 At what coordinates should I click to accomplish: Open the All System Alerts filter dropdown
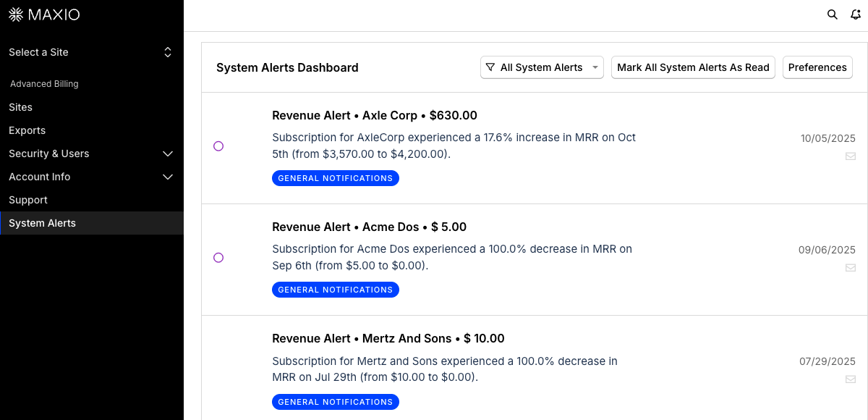pyautogui.click(x=542, y=67)
